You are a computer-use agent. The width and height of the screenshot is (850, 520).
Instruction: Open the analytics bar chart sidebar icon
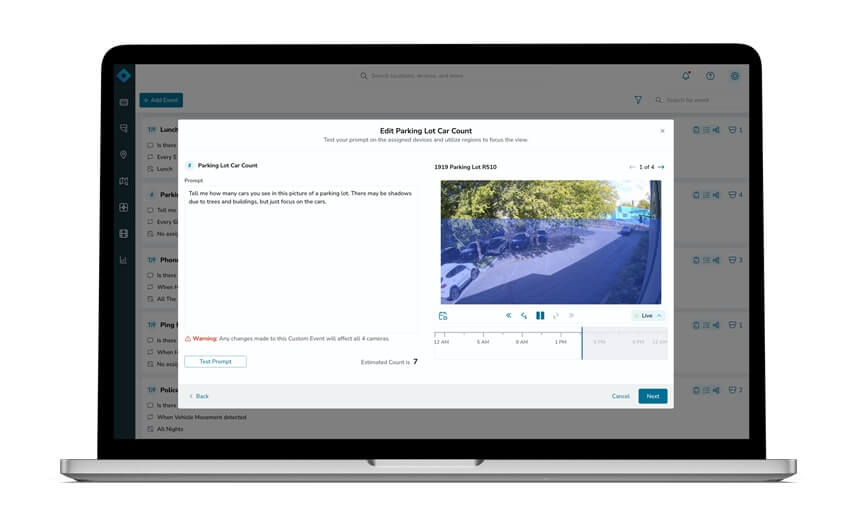click(124, 260)
